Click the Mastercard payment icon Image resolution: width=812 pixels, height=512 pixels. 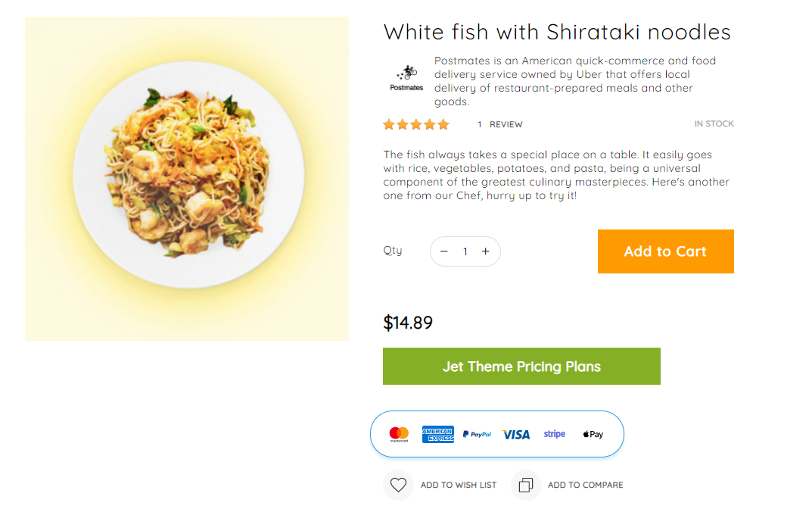(399, 434)
